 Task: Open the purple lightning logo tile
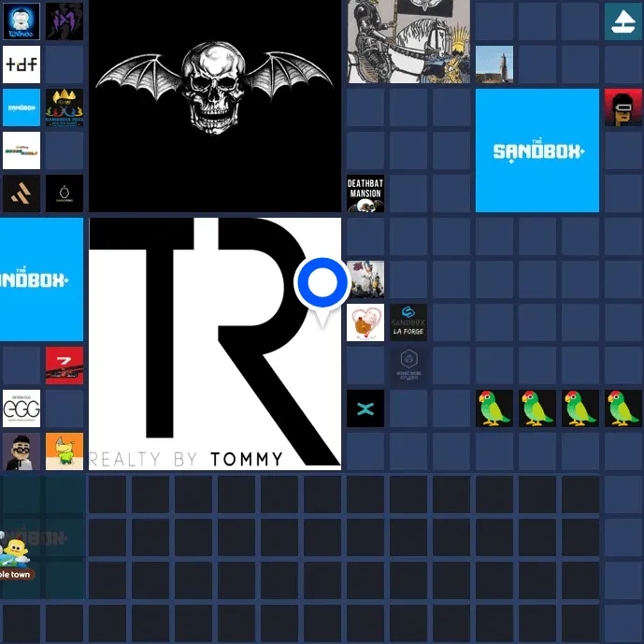click(x=64, y=21)
